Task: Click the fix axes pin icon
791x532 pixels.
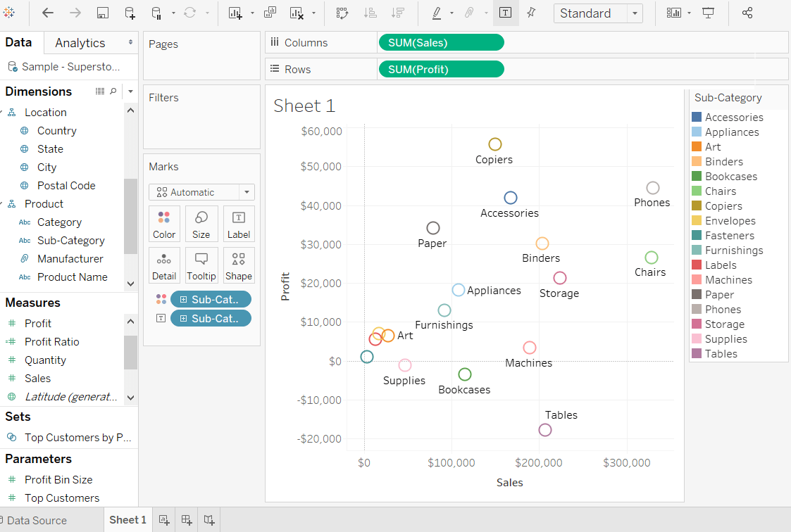Action: click(x=531, y=13)
